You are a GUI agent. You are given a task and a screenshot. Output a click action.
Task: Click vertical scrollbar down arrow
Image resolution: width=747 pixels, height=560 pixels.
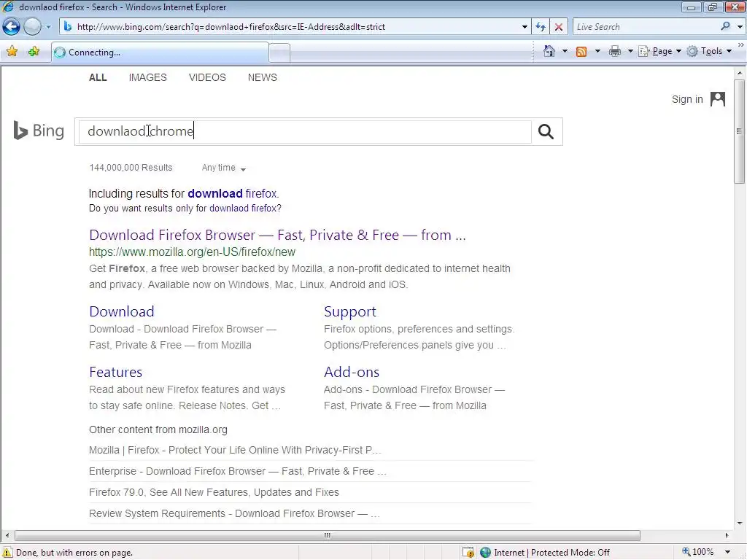click(x=740, y=524)
